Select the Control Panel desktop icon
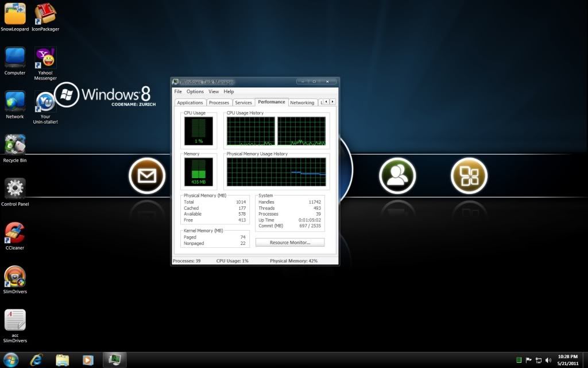 [14, 192]
